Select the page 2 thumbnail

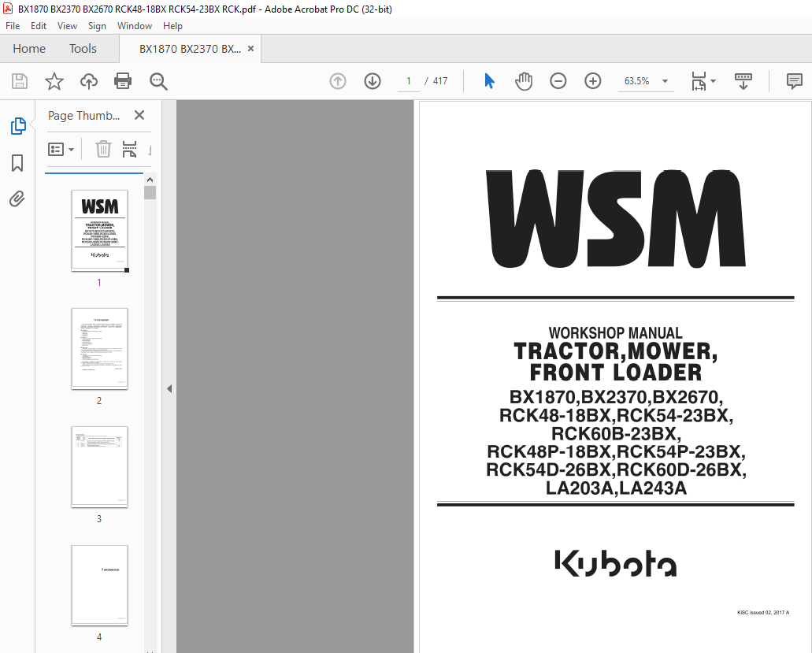tap(99, 348)
